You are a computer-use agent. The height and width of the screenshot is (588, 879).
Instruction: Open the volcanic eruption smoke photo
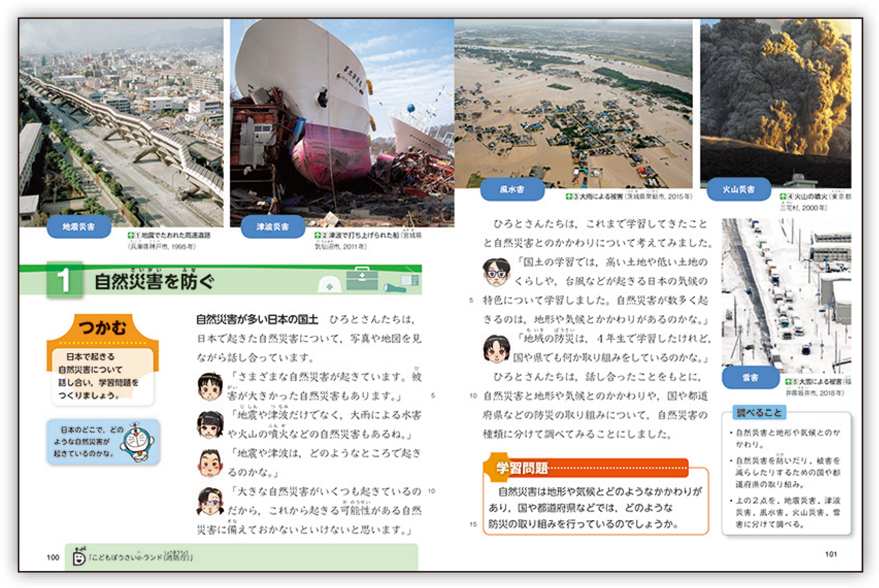[775, 100]
